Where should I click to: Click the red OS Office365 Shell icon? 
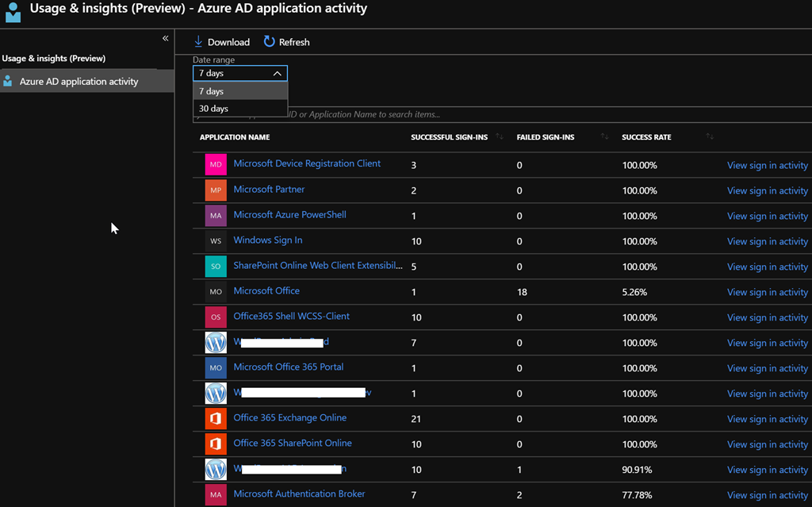[x=216, y=317]
